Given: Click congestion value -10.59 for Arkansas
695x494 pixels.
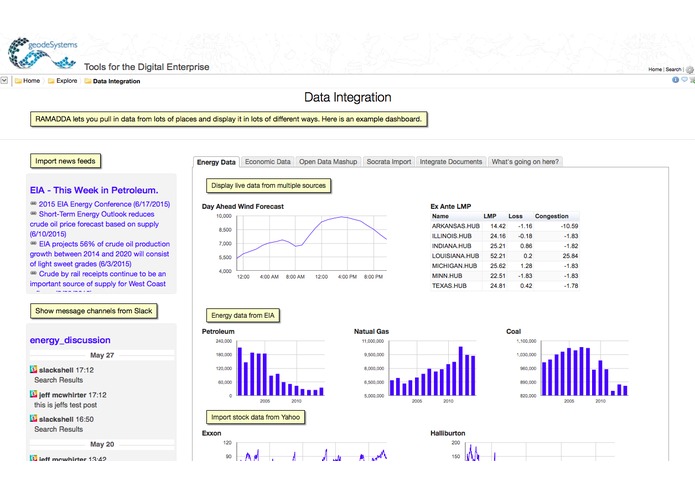Looking at the screenshot, I should point(570,226).
